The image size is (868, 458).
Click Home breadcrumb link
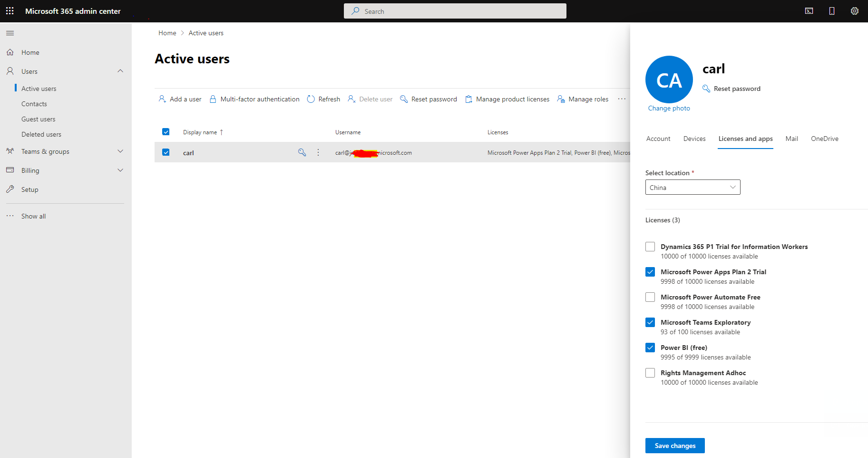167,33
